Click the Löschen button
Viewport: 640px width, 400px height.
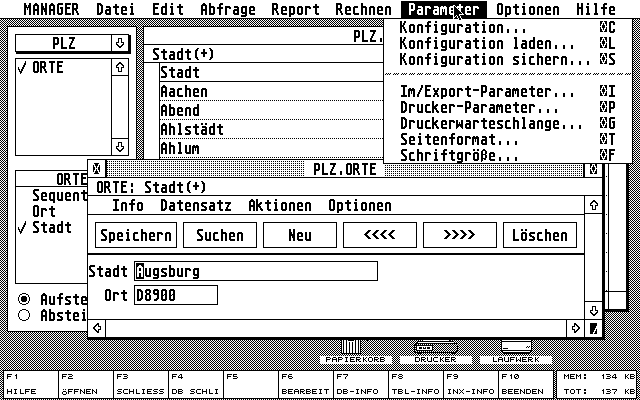point(540,235)
